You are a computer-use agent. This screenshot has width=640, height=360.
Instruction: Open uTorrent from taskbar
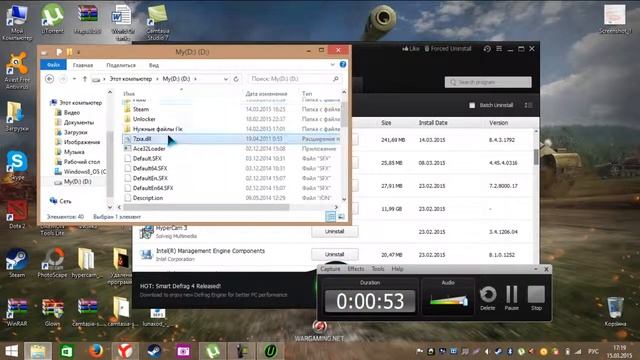coord(213,351)
